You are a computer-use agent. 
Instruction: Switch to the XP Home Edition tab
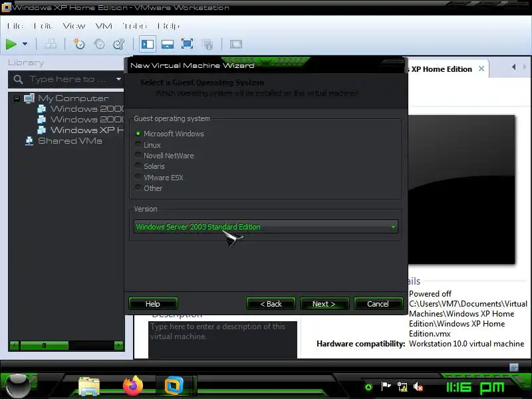click(441, 69)
